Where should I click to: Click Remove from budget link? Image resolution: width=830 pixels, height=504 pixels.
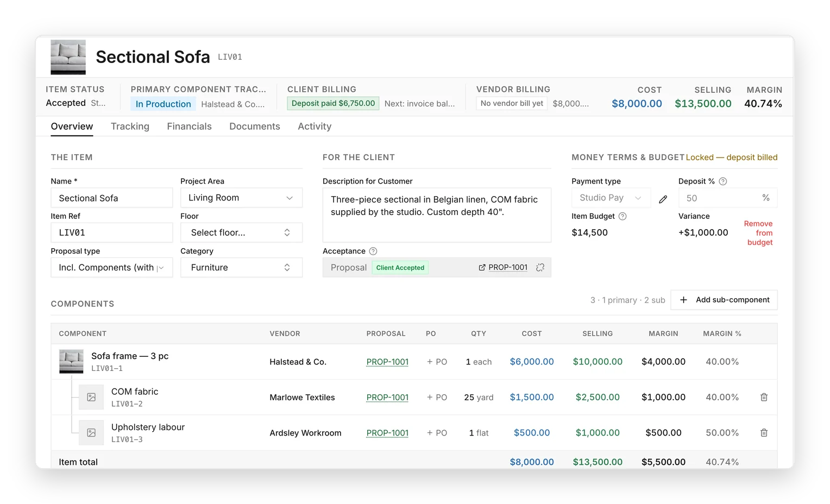tap(759, 233)
